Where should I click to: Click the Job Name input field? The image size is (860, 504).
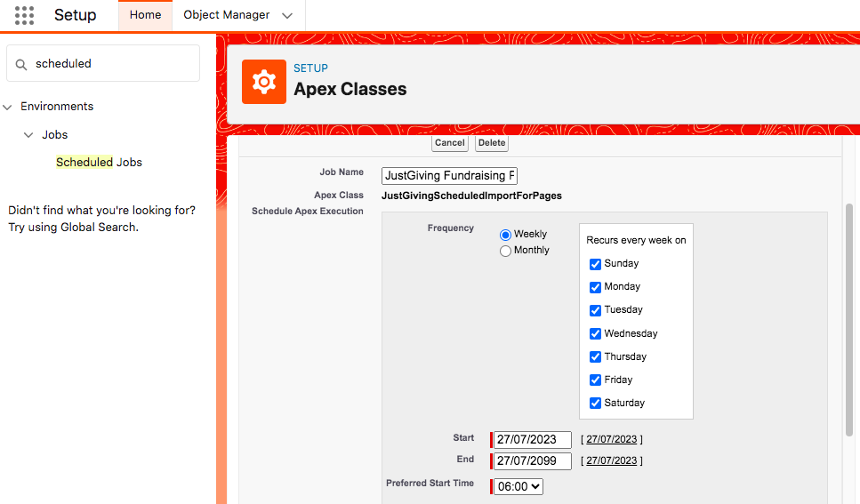(x=449, y=175)
